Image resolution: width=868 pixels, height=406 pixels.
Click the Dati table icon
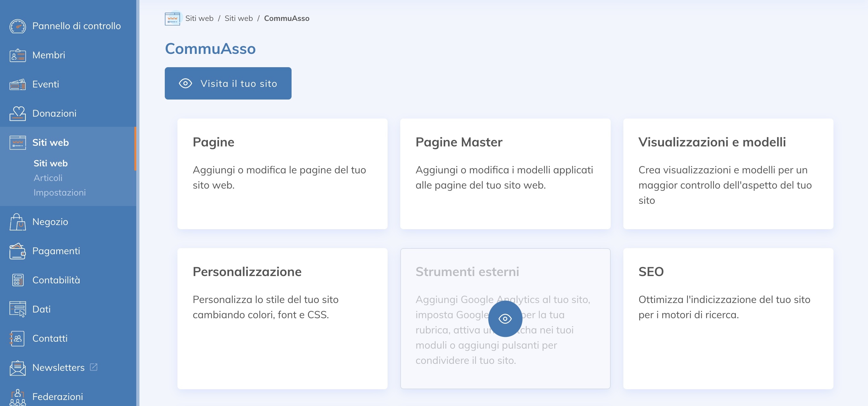17,309
